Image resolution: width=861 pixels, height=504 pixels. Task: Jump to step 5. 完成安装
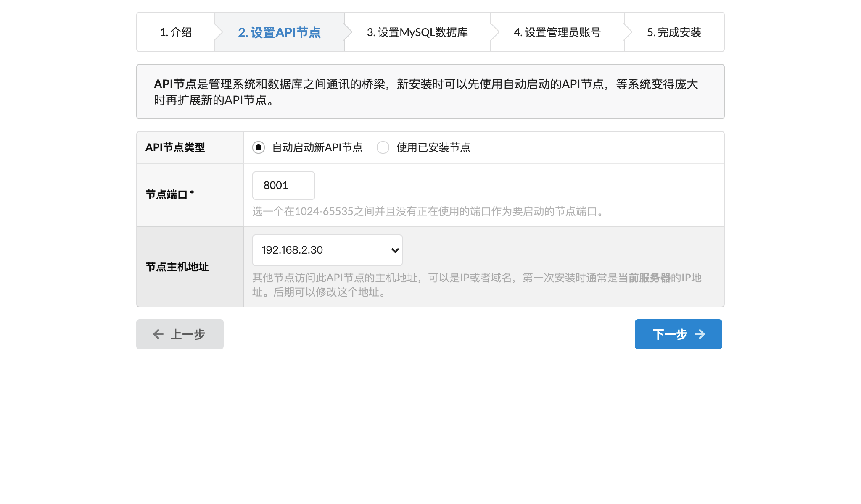[x=674, y=32]
